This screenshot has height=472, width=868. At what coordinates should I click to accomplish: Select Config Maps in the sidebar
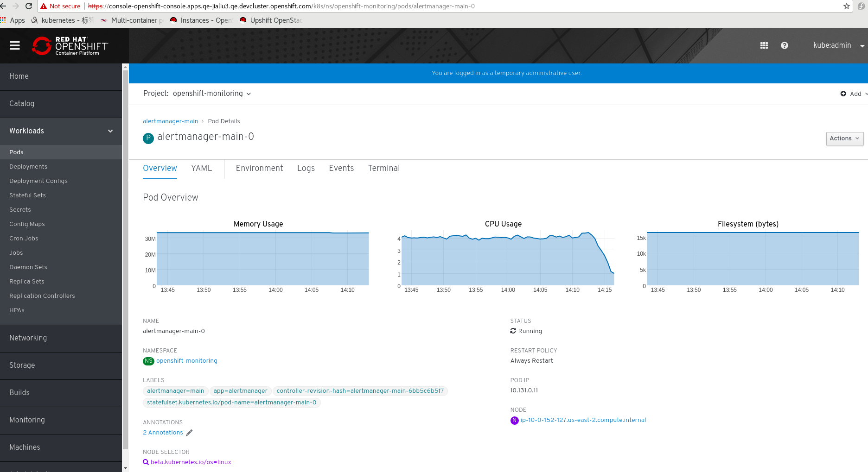click(x=61, y=224)
